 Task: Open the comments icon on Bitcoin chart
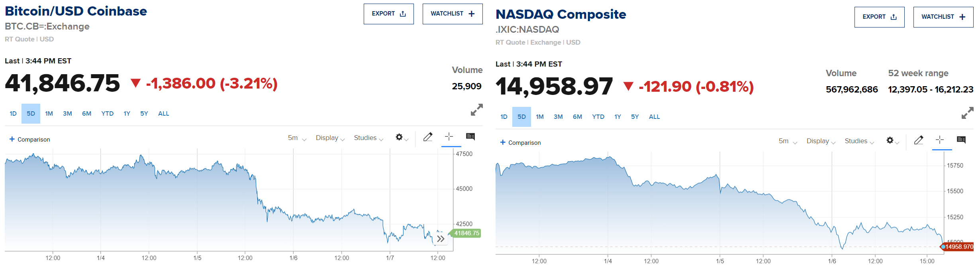[470, 137]
